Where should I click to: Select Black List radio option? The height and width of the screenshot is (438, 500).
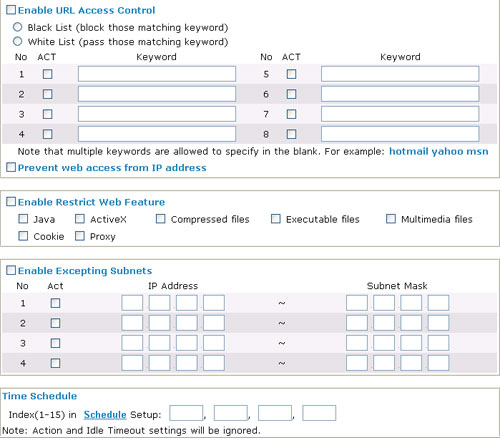point(17,27)
